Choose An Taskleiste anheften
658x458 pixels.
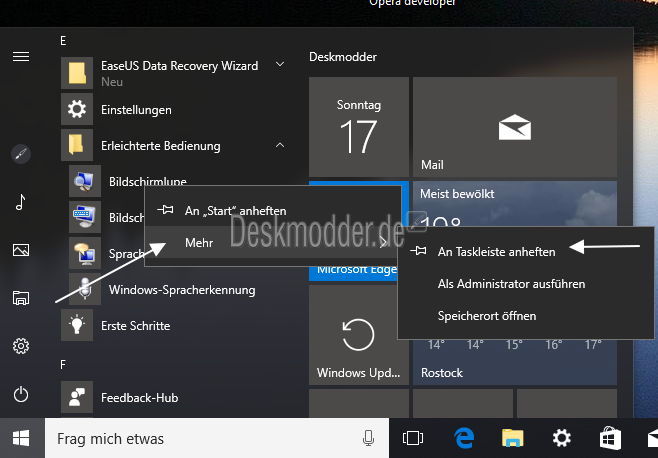tap(525, 251)
